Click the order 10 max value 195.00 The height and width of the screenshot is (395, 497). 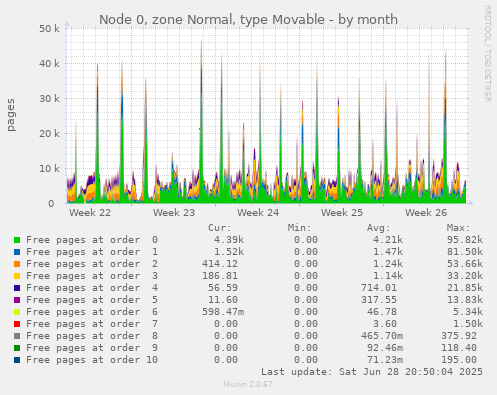(459, 360)
